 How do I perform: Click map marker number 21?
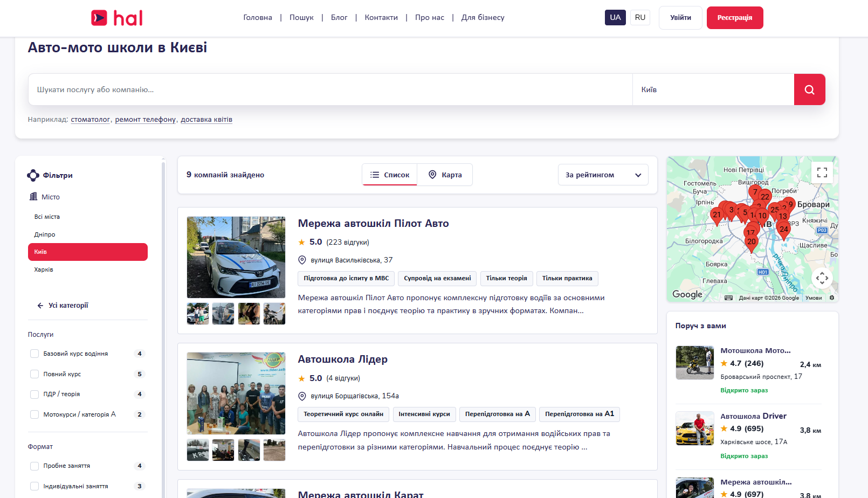(x=717, y=216)
